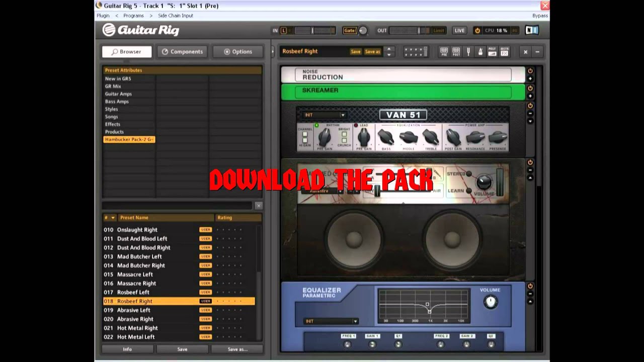
Task: Toggle Noise Reduction power button
Action: pos(530,71)
